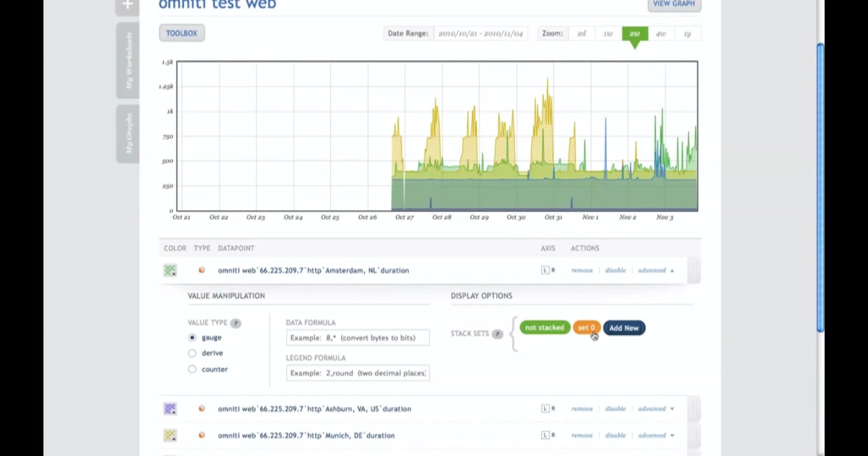Screen dimensions: 868x456
Task: Edit the Date Range field
Action: pyautogui.click(x=481, y=33)
